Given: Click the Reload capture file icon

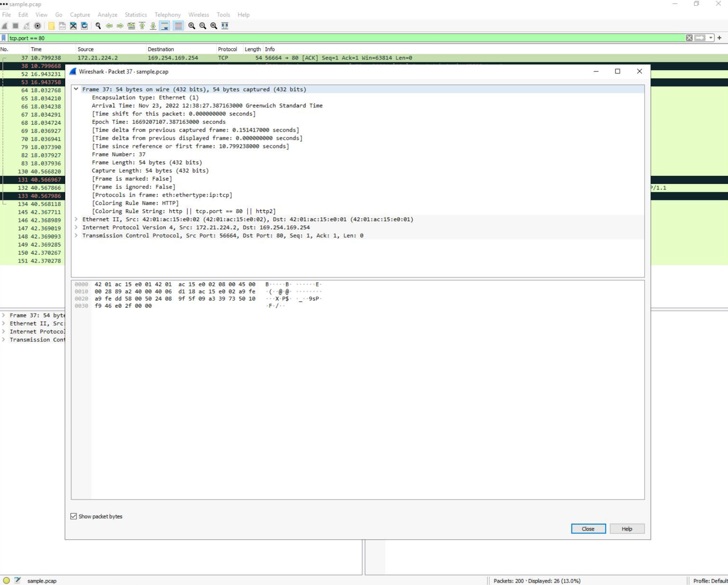Looking at the screenshot, I should tap(84, 26).
